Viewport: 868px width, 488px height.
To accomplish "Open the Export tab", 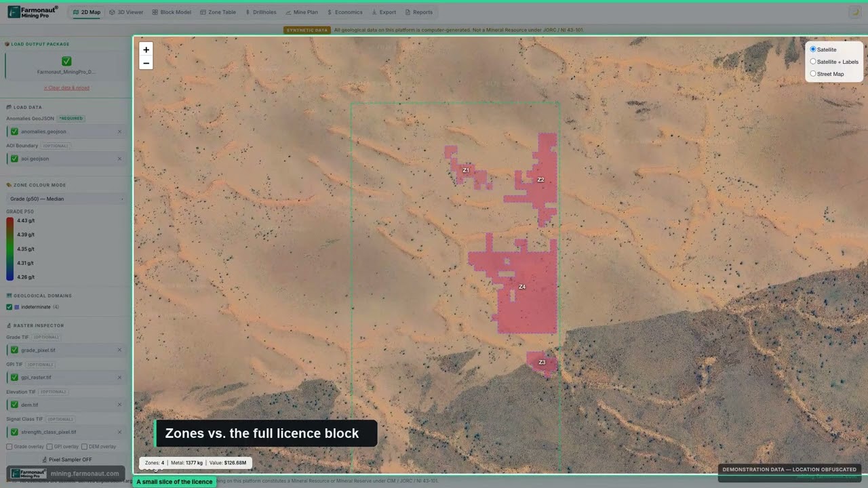I will (x=383, y=12).
